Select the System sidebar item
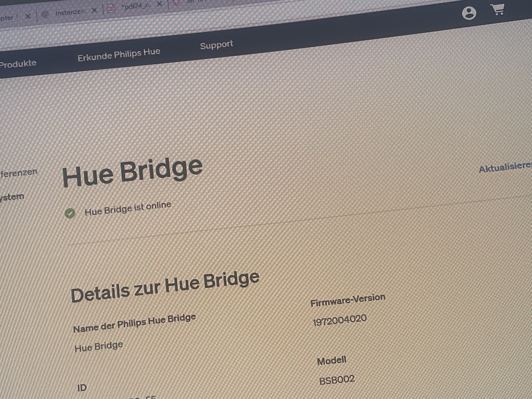Viewport: 532px width, 399px height. tap(12, 197)
